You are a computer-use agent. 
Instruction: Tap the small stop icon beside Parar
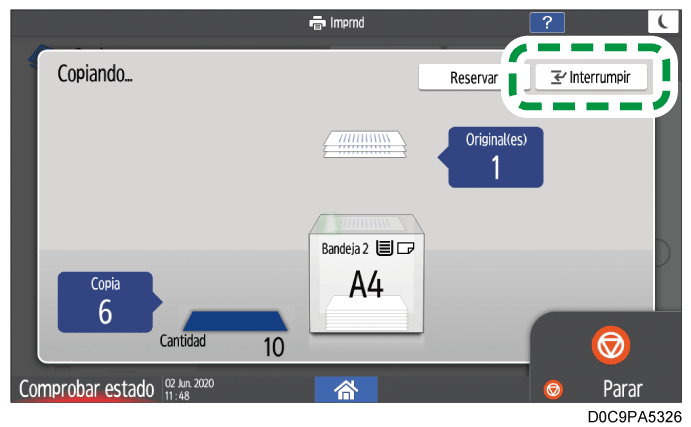pyautogui.click(x=552, y=389)
